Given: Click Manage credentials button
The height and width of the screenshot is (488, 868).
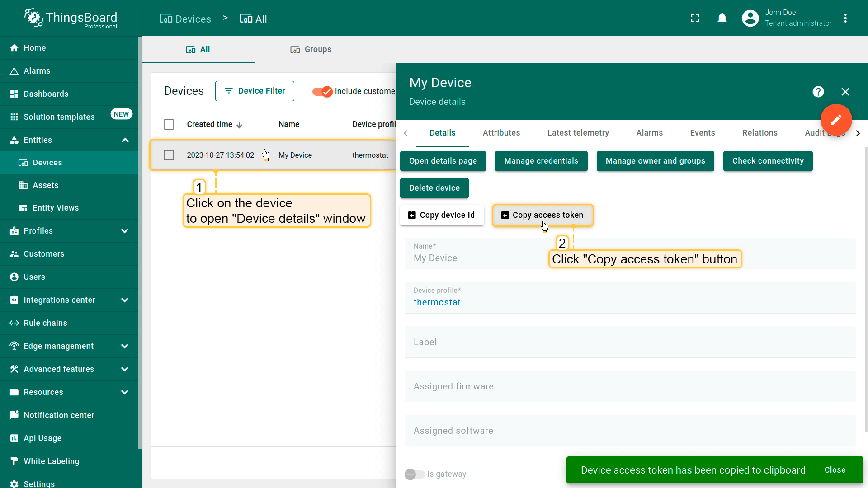Looking at the screenshot, I should (541, 161).
